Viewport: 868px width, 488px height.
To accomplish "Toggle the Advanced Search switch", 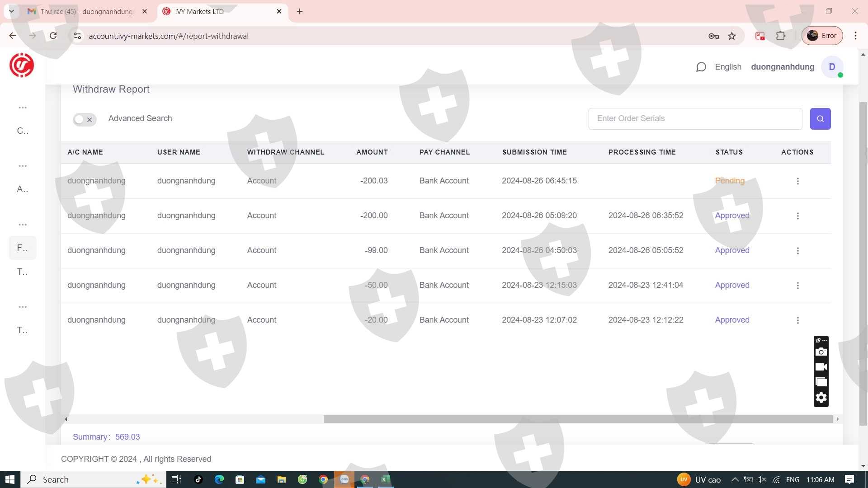I will [x=85, y=119].
